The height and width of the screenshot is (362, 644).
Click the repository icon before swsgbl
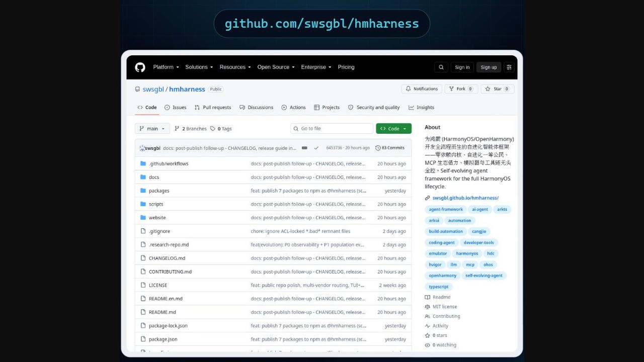tap(137, 89)
